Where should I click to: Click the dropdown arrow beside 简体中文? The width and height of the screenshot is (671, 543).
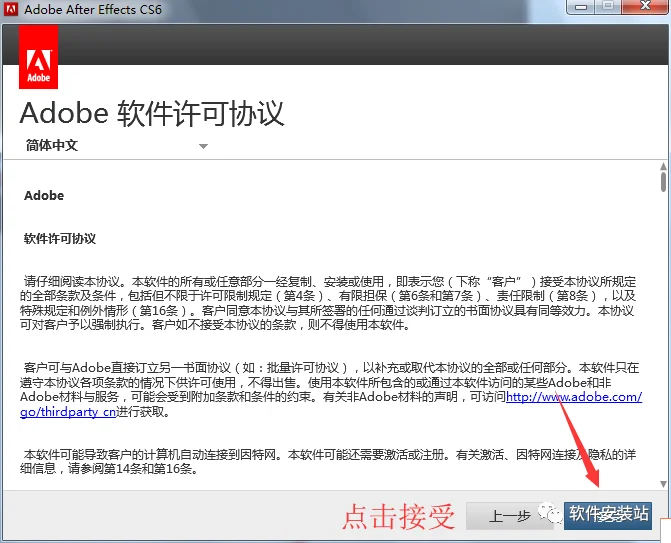[203, 146]
